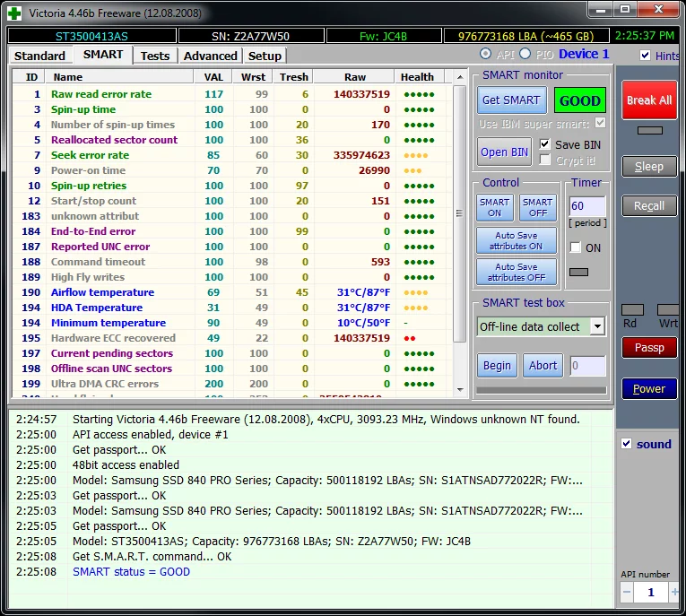The image size is (686, 616).
Task: Select the API access mode radio button
Action: (x=487, y=55)
